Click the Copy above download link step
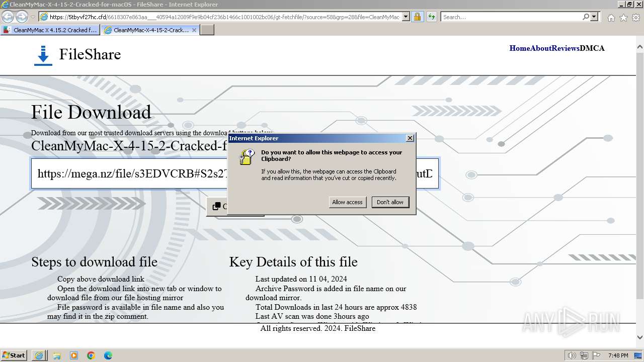The width and height of the screenshot is (644, 362). (x=101, y=279)
